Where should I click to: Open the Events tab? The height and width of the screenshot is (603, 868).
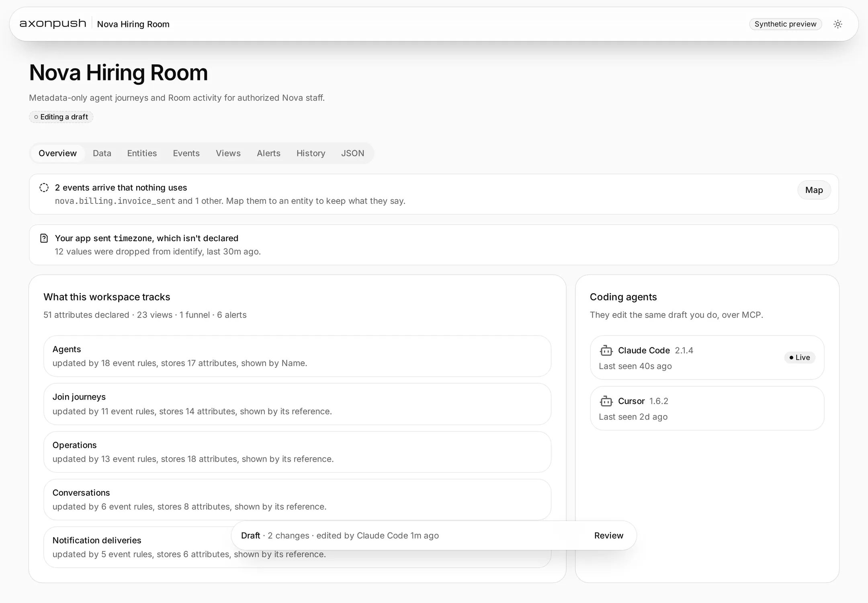click(x=186, y=153)
